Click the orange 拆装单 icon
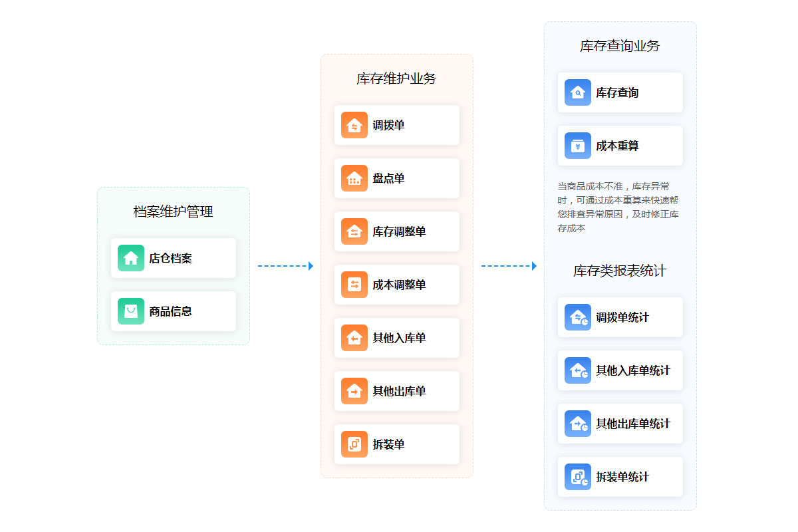798x532 pixels. click(x=354, y=444)
